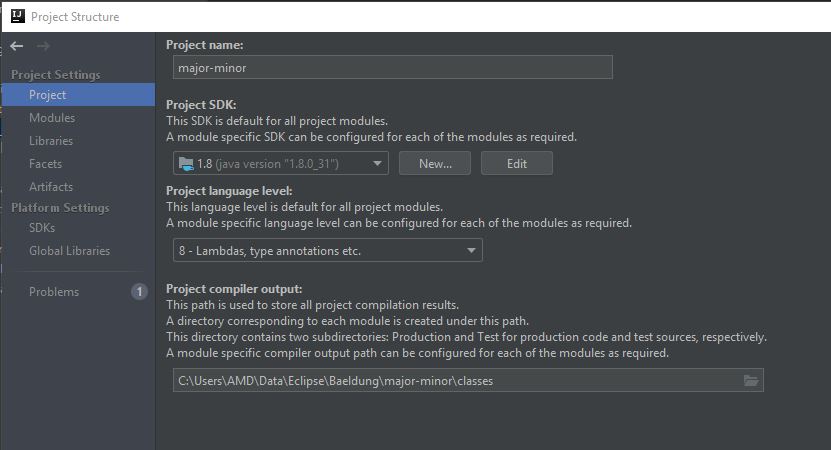831x450 pixels.
Task: Select Artifacts in Project Settings
Action: (x=51, y=187)
